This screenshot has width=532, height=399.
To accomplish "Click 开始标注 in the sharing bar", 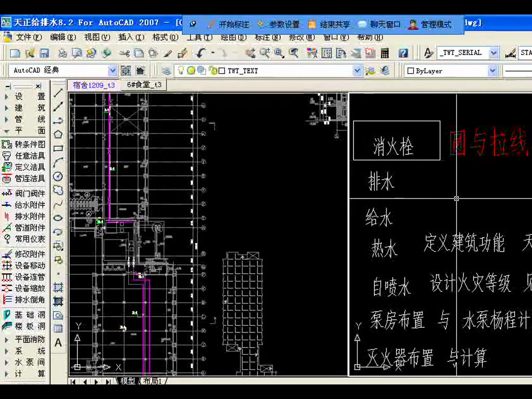I will [229, 24].
